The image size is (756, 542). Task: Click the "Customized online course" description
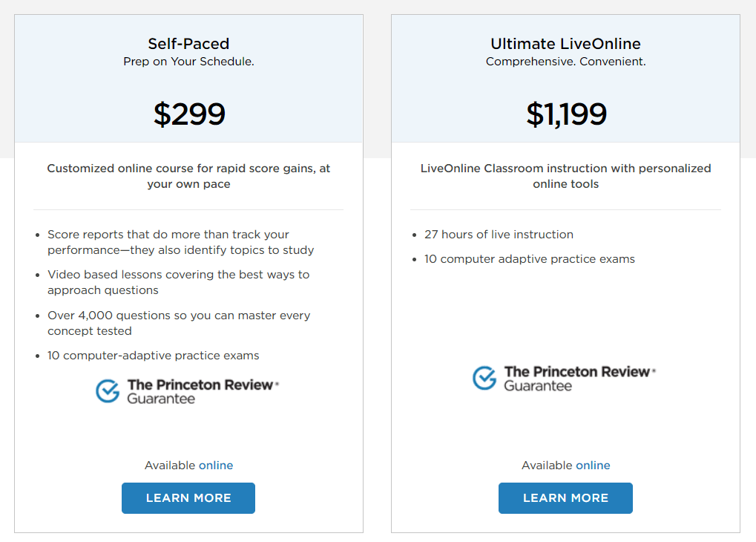188,176
